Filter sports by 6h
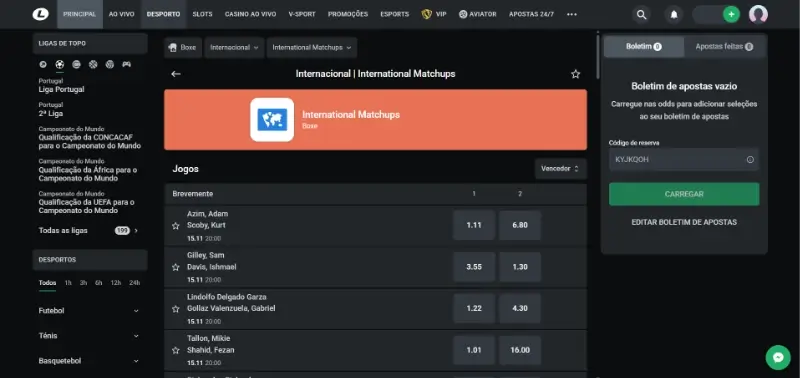Screen dimensions: 800x378 (x=98, y=283)
